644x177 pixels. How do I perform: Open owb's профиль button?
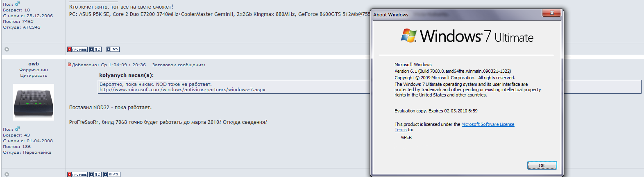pos(77,175)
